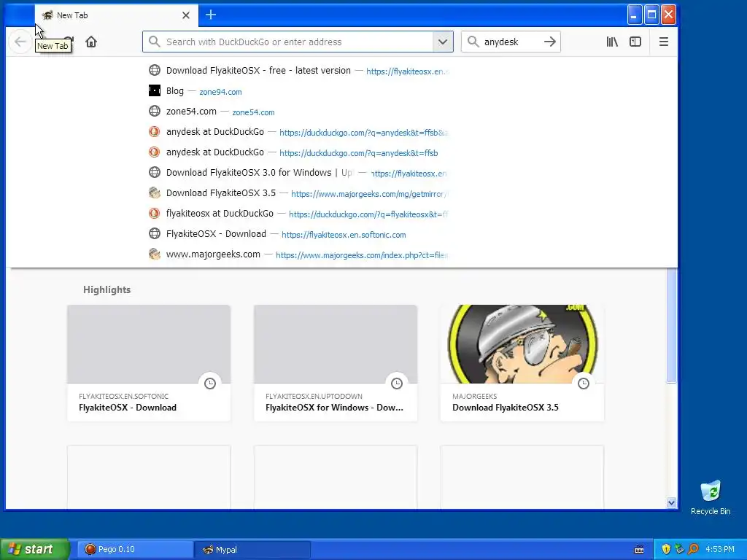
Task: Open the FlyakiteOSX - Download highlight card
Action: click(149, 363)
